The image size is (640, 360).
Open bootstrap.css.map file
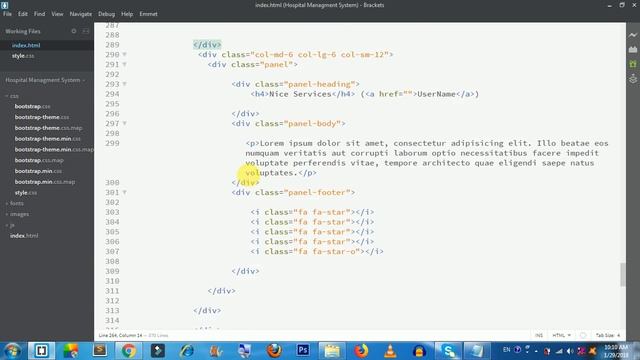[x=39, y=160]
